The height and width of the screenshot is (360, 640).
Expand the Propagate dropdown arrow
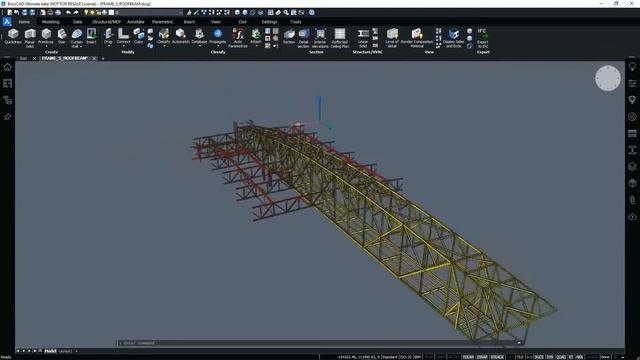[x=218, y=46]
